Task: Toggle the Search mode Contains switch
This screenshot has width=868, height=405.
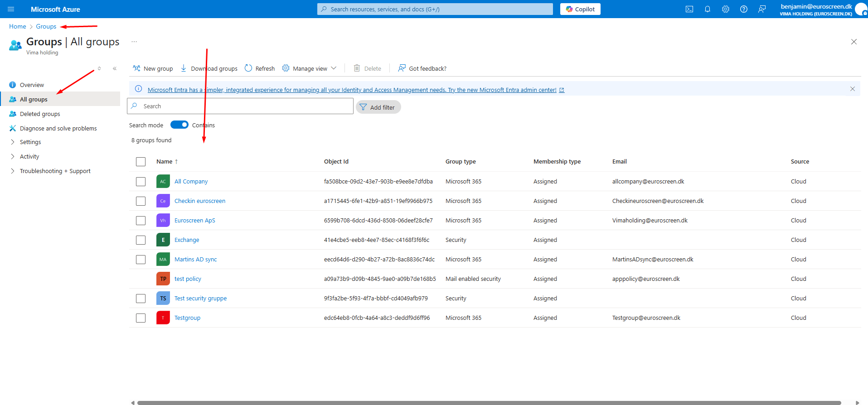Action: pos(179,125)
